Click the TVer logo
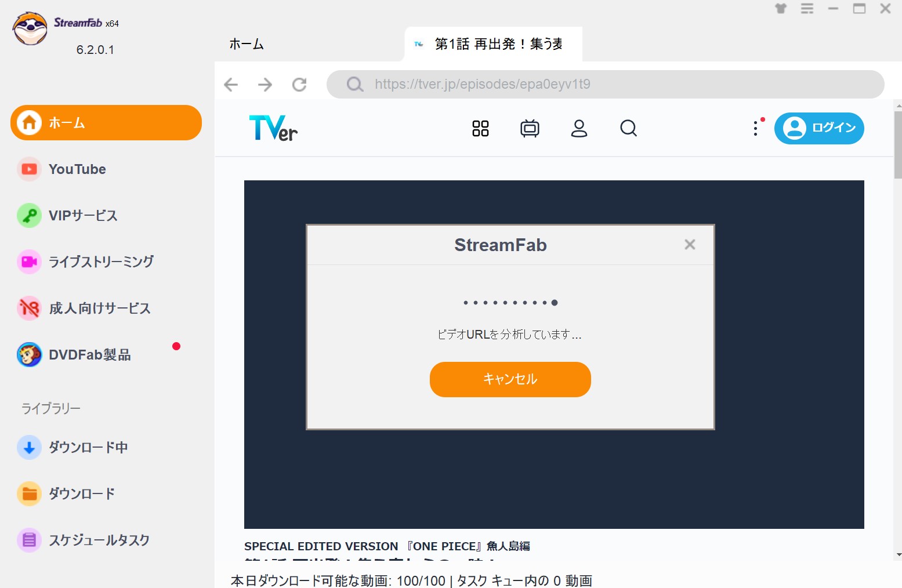Viewport: 902px width, 588px height. tap(273, 128)
